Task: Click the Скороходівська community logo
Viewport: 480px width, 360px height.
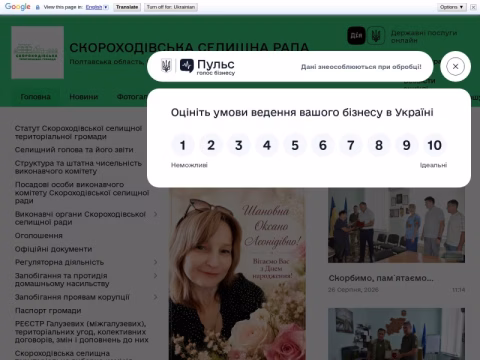Action: [38, 53]
